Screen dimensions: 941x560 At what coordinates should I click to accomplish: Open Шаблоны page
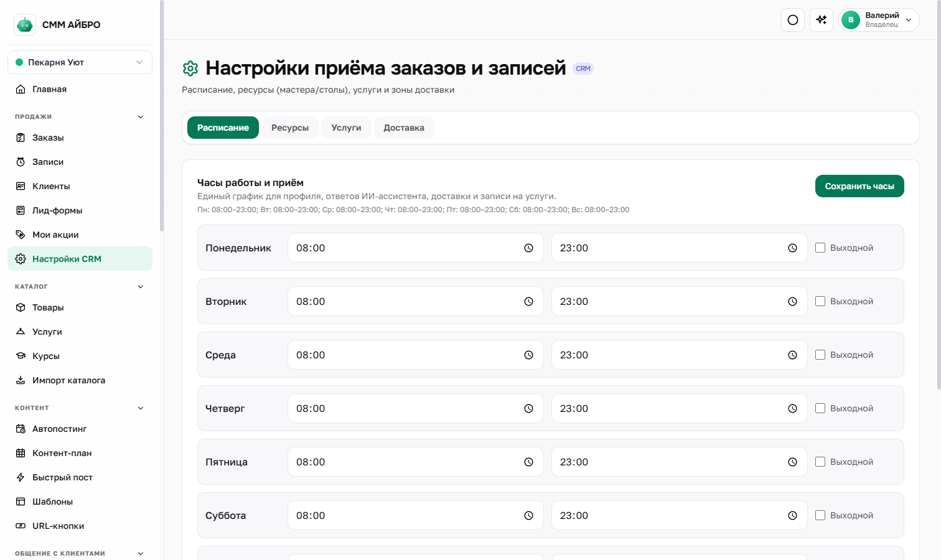click(80, 502)
